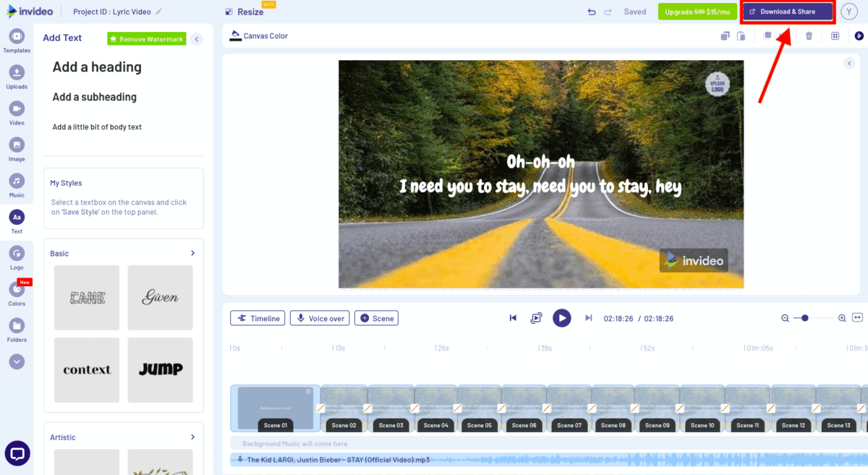Click the transition icon before Scene 07

tap(548, 408)
